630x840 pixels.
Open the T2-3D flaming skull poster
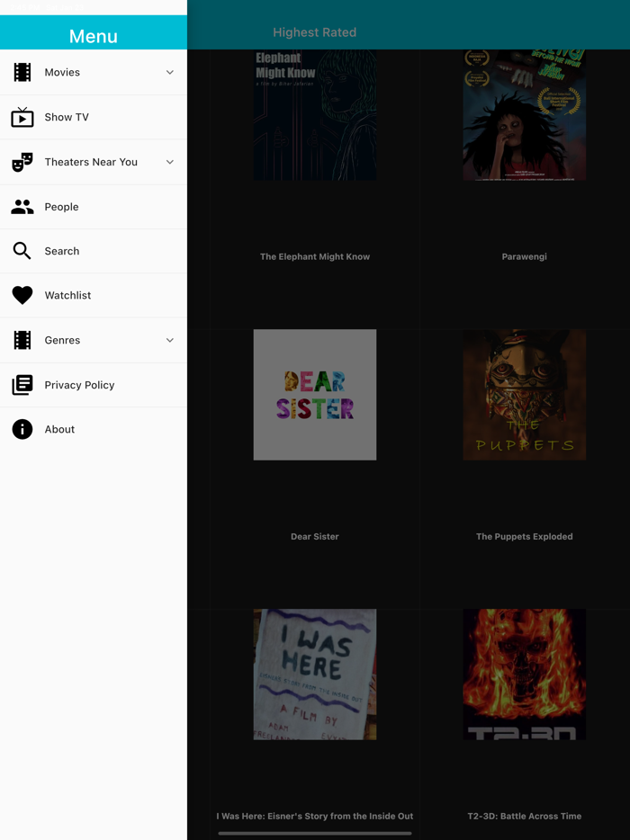coord(525,675)
